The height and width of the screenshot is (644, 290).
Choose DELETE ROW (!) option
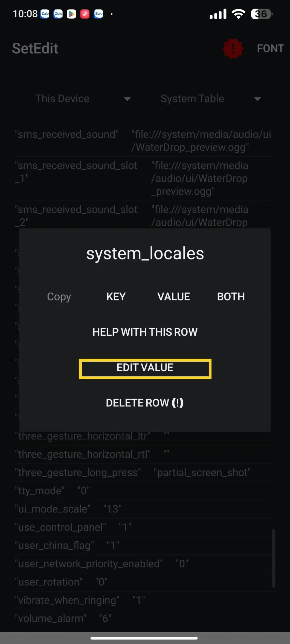pos(145,403)
